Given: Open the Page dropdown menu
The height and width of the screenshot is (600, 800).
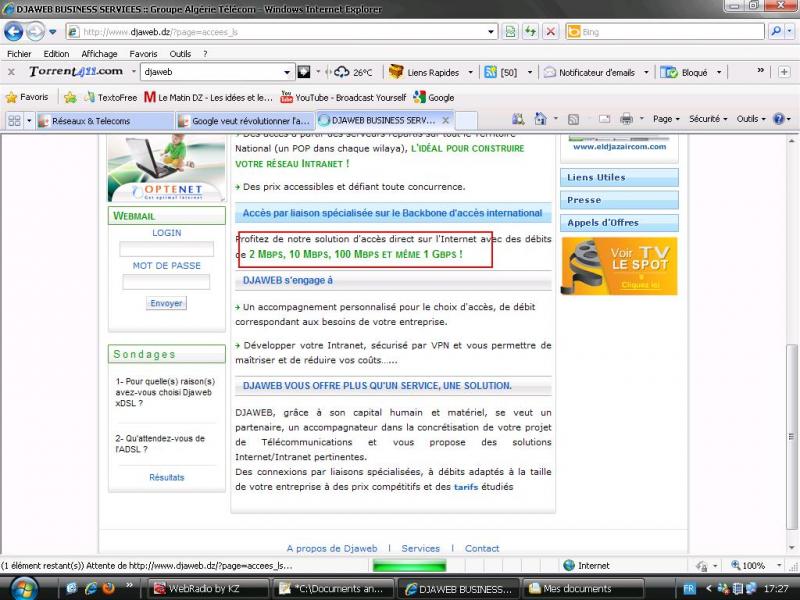Looking at the screenshot, I should click(x=666, y=119).
